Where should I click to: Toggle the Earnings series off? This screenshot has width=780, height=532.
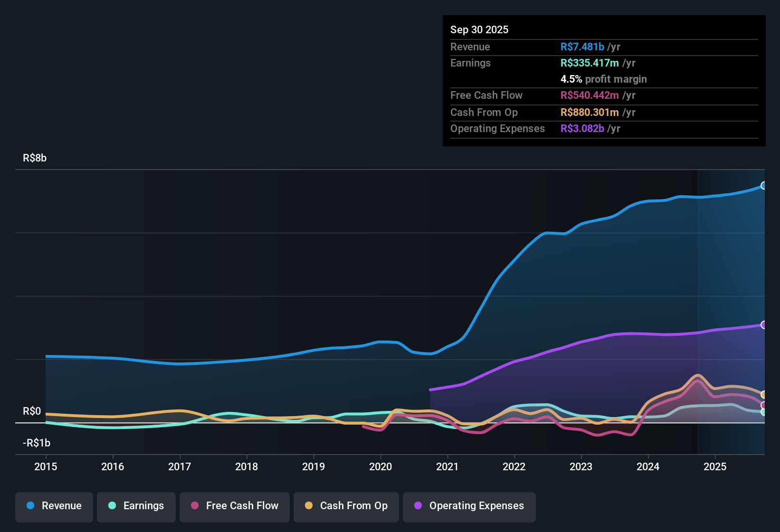(x=136, y=506)
